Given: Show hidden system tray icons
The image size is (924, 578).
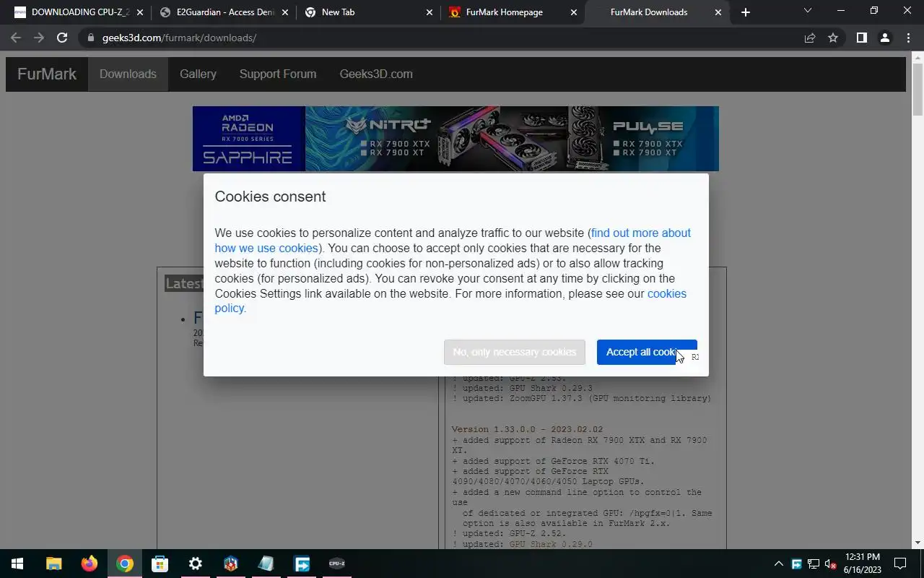Looking at the screenshot, I should point(779,564).
